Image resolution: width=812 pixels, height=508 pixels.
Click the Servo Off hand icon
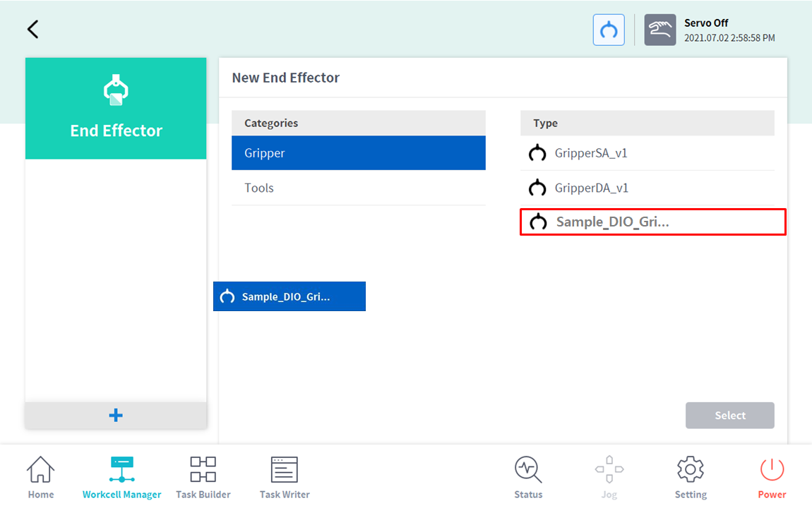(x=659, y=30)
